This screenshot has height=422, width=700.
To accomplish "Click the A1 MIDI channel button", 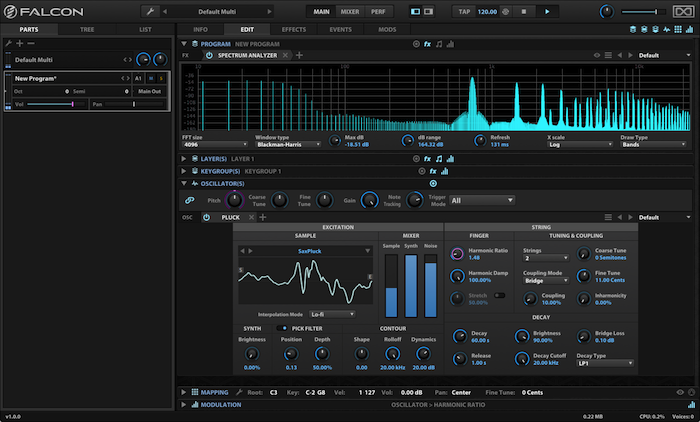I will pos(138,79).
